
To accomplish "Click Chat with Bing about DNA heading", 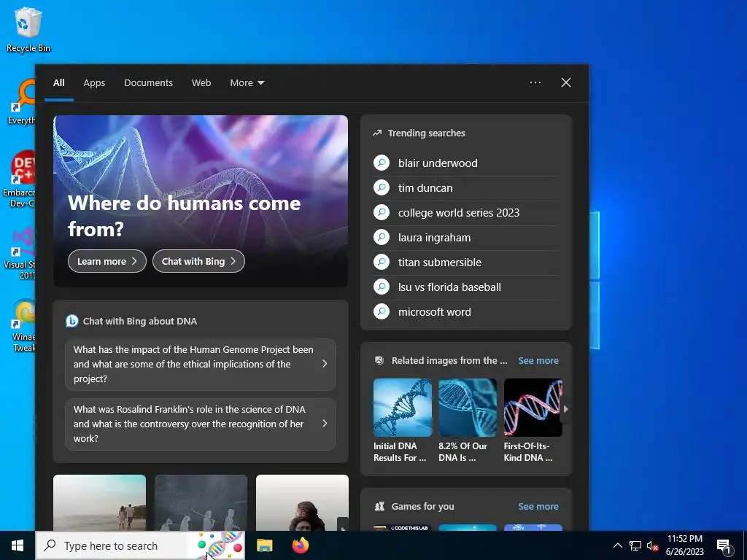I will 139,321.
